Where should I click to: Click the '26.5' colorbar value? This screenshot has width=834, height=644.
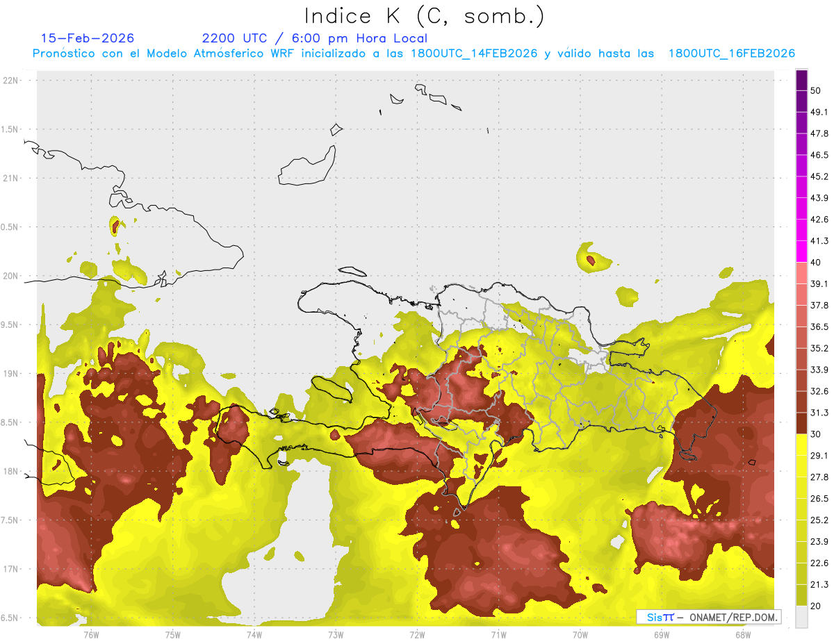pos(819,499)
